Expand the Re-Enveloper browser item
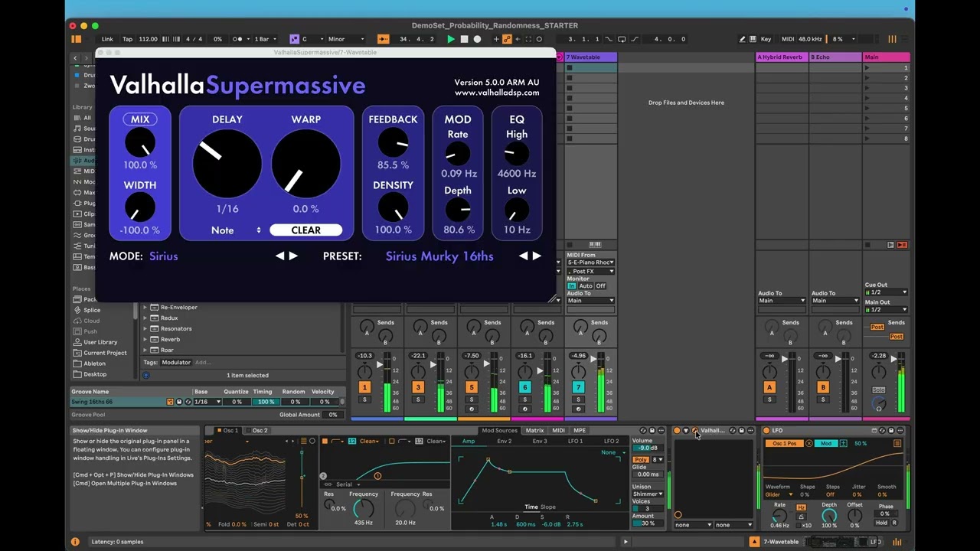 [x=145, y=307]
